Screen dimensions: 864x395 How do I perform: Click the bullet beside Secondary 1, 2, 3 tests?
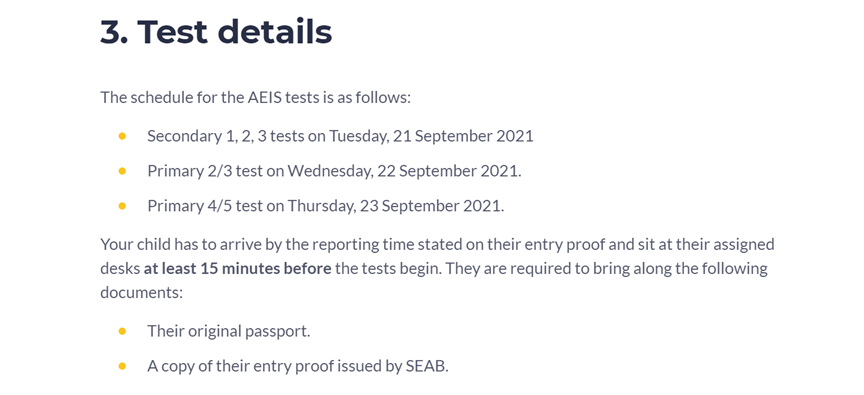pos(122,136)
